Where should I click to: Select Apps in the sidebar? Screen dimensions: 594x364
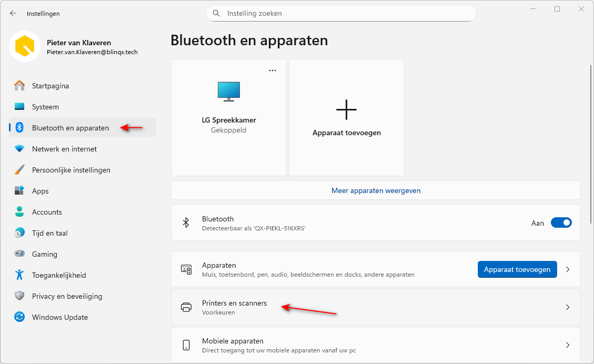[x=40, y=191]
